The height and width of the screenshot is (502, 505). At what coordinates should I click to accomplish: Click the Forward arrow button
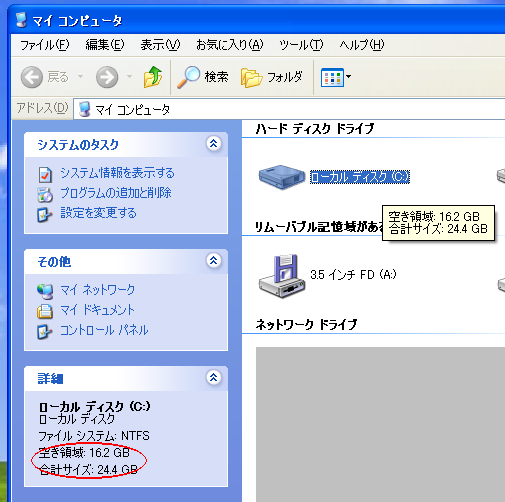(107, 77)
